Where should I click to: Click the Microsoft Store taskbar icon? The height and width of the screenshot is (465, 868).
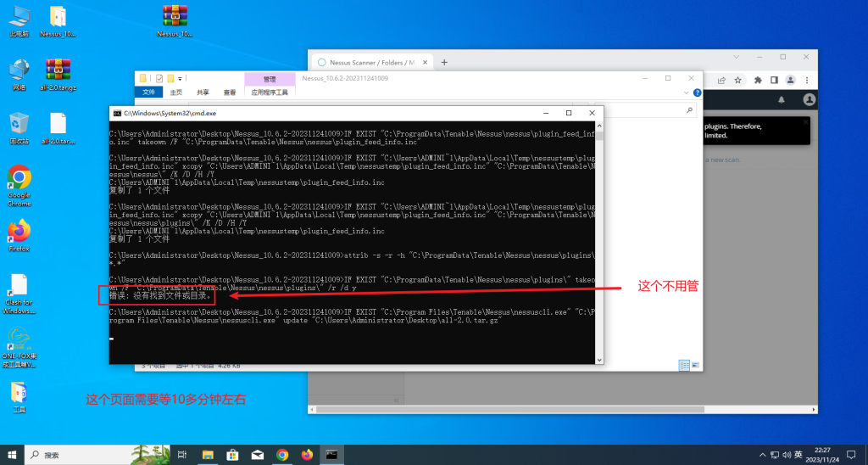pos(231,455)
